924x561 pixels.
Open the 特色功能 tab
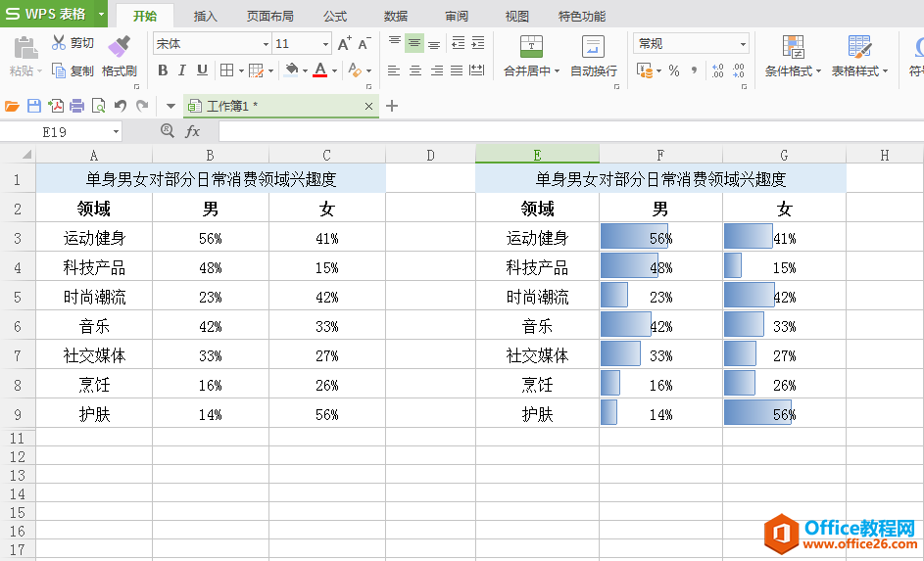pyautogui.click(x=582, y=16)
